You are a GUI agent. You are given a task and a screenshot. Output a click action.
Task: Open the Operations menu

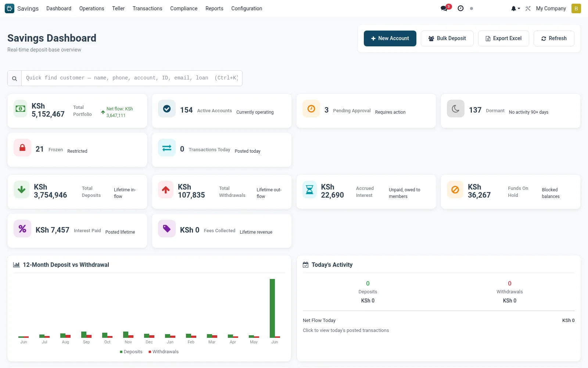[x=92, y=8]
